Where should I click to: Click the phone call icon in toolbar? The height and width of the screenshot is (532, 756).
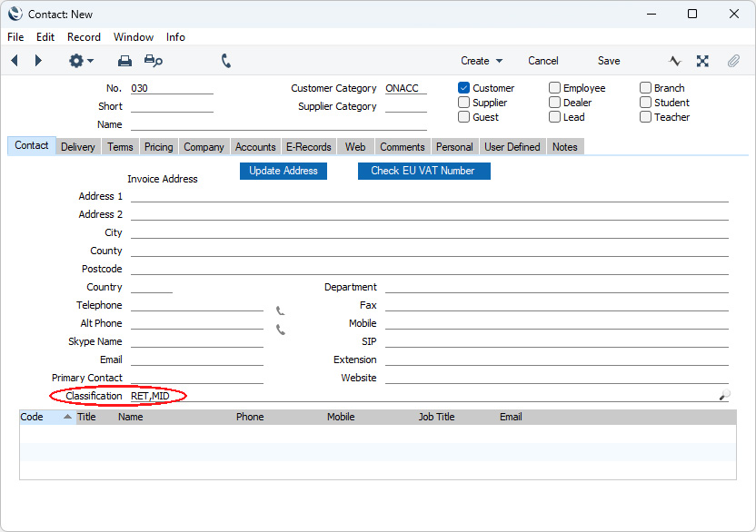tap(226, 61)
